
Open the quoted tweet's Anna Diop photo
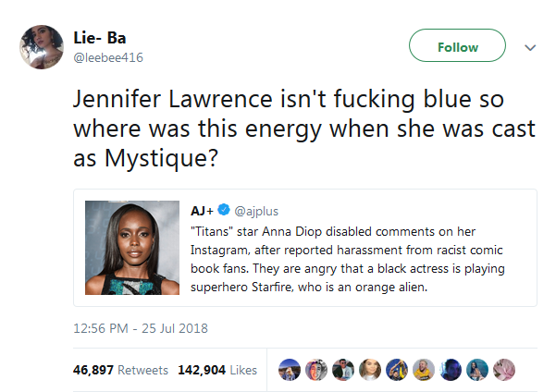(132, 248)
